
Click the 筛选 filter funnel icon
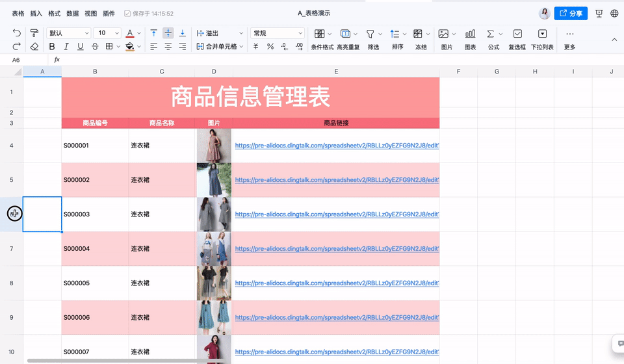370,34
